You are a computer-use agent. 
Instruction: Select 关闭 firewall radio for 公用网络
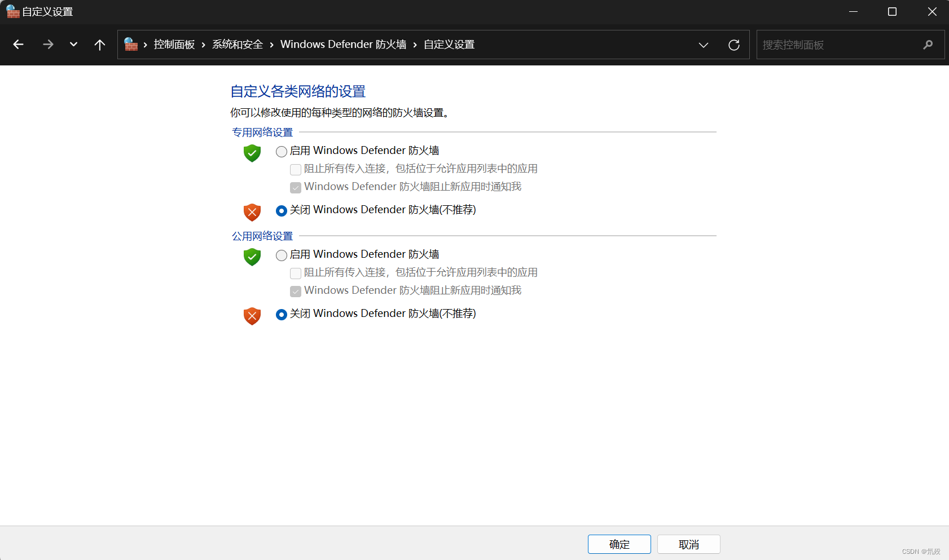tap(282, 314)
